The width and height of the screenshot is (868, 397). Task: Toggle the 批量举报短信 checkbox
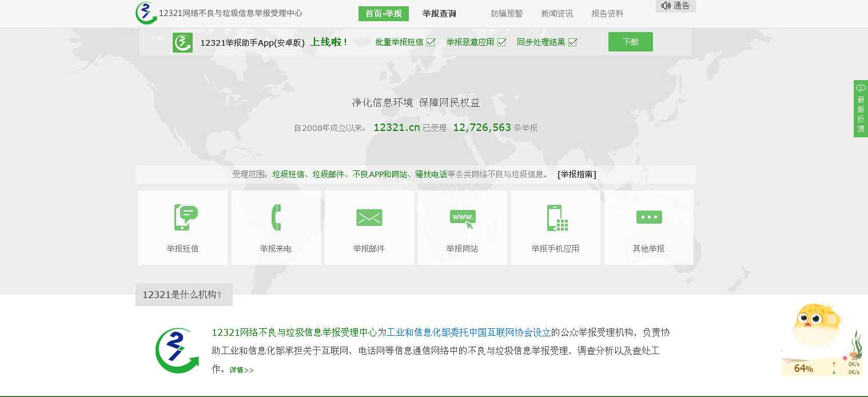pyautogui.click(x=431, y=42)
